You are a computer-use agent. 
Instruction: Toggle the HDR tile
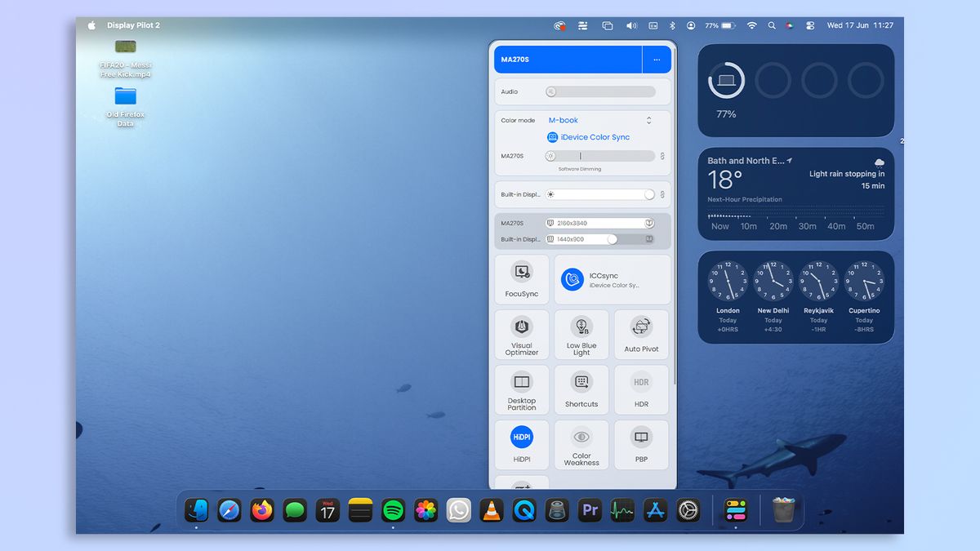coord(641,389)
